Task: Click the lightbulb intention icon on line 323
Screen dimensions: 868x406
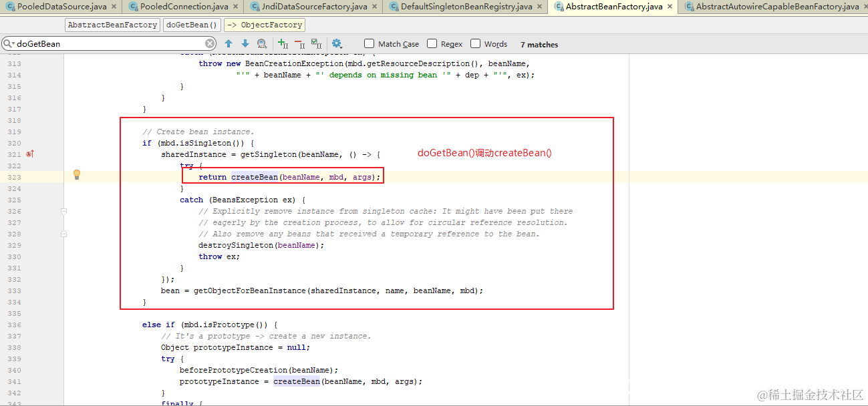Action: tap(77, 176)
